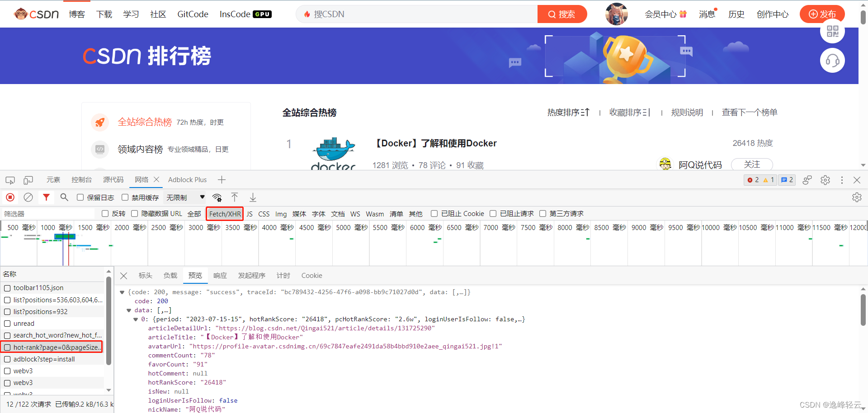This screenshot has height=413, width=868.
Task: Open DevTools more options kebab menu
Action: tap(842, 180)
